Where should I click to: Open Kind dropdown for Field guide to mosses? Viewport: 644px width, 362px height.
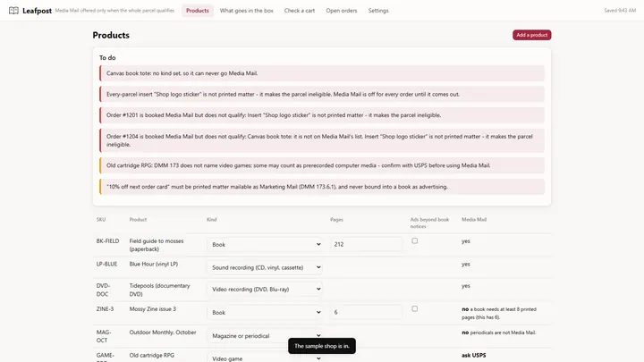pyautogui.click(x=265, y=244)
